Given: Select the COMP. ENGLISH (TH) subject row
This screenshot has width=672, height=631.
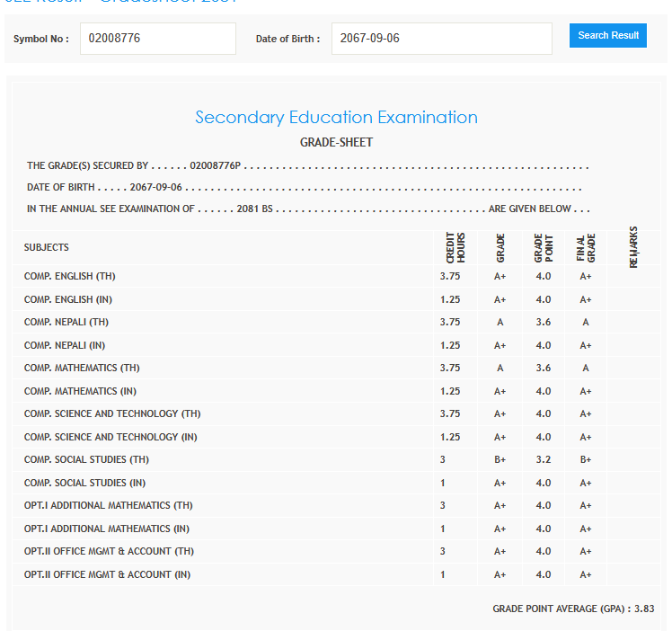Looking at the screenshot, I should click(x=69, y=276).
